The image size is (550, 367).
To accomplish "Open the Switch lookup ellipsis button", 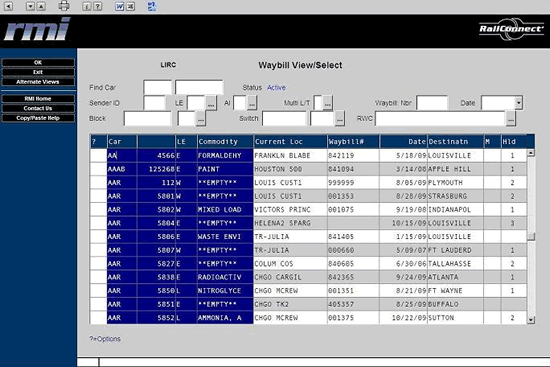I will (340, 119).
